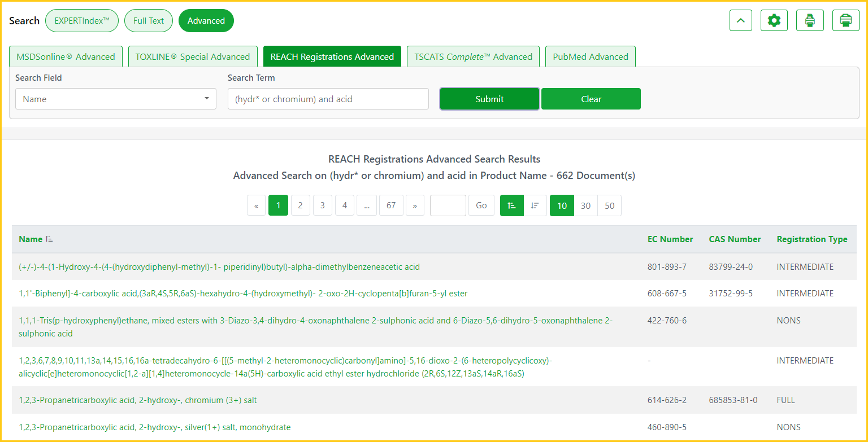Screen dimensions: 868x442
Task: Go to the previous page with « arrow
Action: tap(256, 205)
